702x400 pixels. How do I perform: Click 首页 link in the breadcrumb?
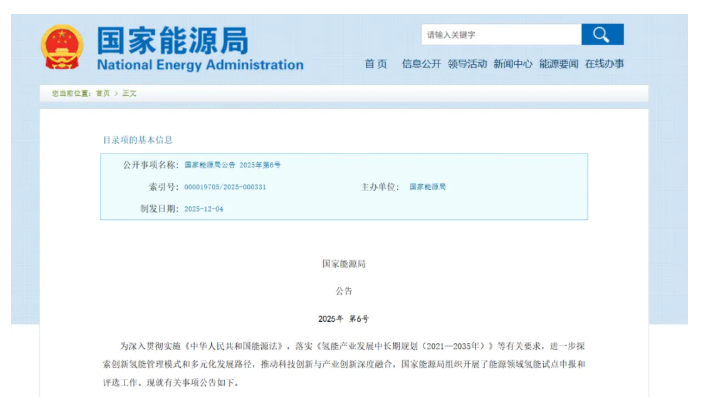tap(103, 93)
